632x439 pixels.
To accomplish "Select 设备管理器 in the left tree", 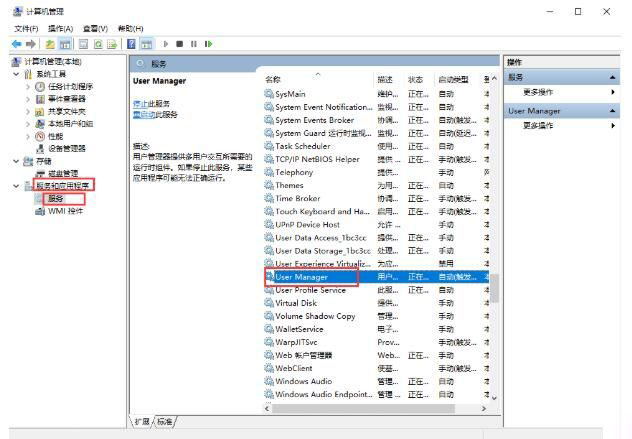I will coord(66,148).
